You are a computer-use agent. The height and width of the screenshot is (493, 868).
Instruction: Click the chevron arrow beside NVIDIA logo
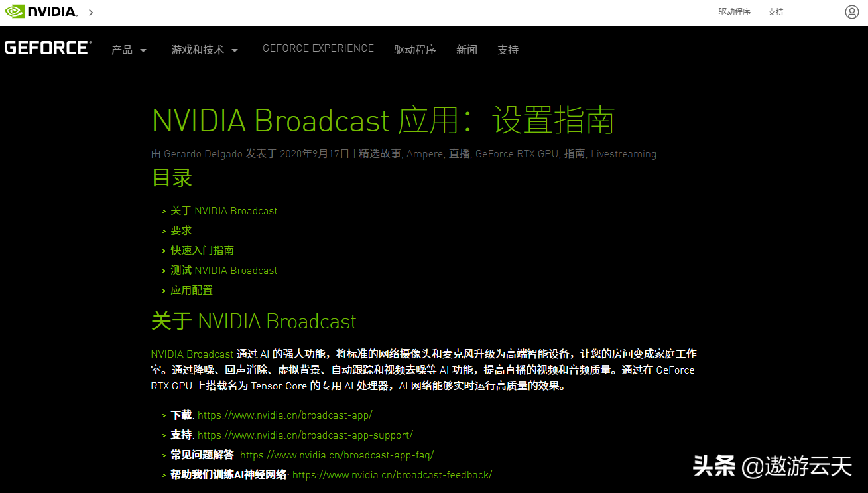click(x=91, y=12)
